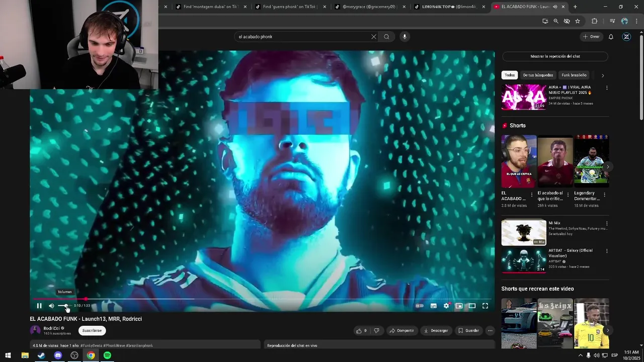Dislike the video with thumbs down

pos(376,330)
